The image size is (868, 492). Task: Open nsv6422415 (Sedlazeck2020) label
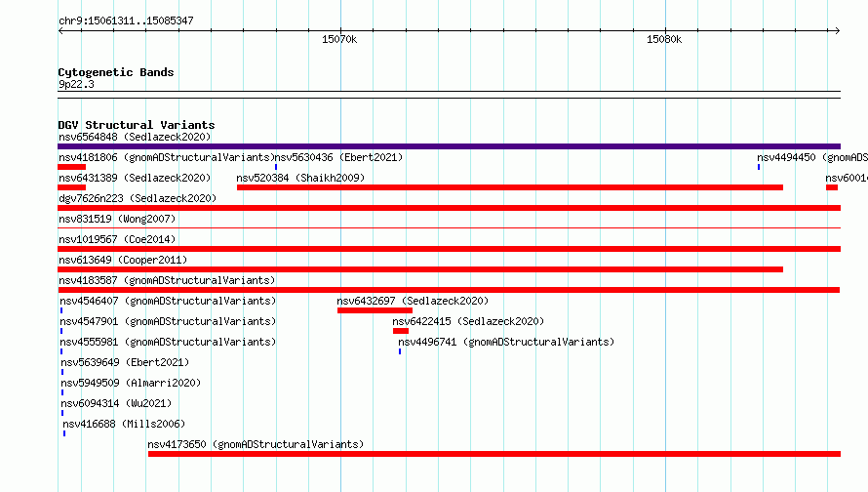468,321
